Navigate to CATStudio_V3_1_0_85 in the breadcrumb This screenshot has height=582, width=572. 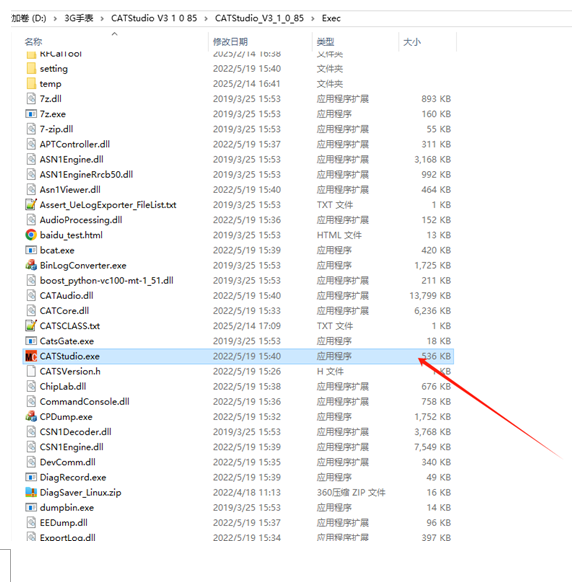(x=259, y=18)
